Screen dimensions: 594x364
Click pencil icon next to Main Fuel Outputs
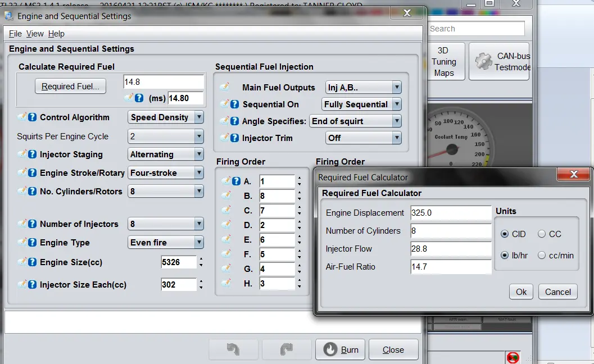pyautogui.click(x=225, y=87)
